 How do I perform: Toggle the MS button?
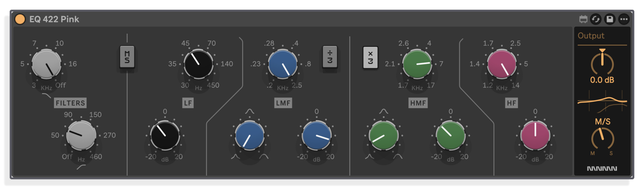[127, 57]
